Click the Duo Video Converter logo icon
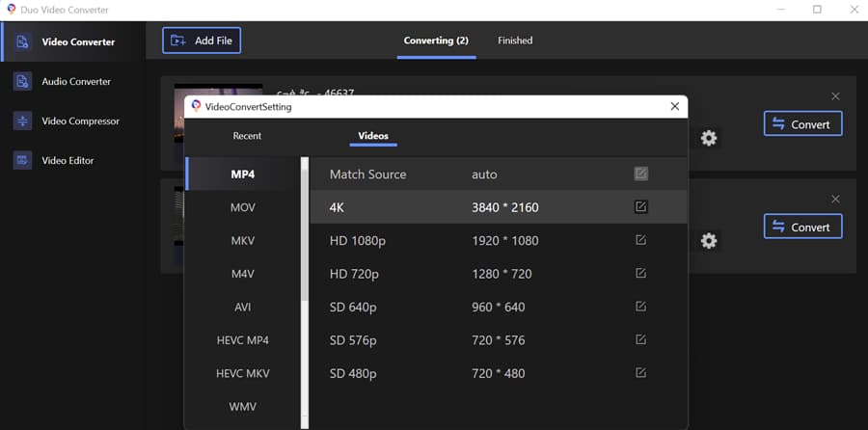868x430 pixels. coord(11,10)
